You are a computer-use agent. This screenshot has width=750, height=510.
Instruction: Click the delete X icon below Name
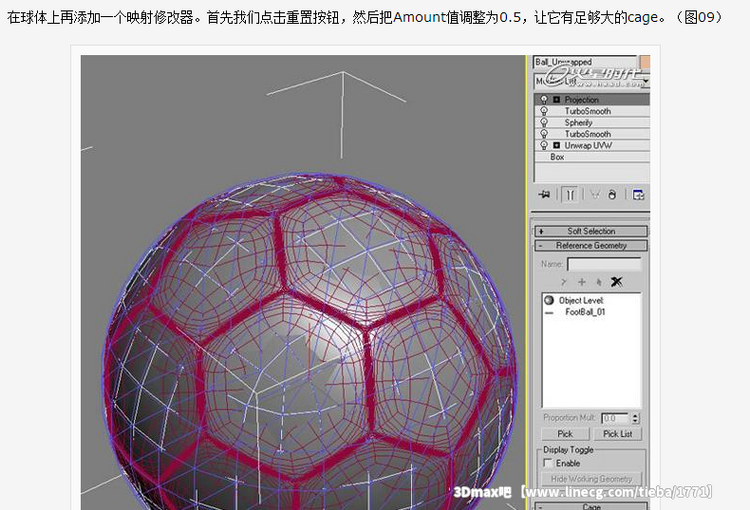coord(617,282)
